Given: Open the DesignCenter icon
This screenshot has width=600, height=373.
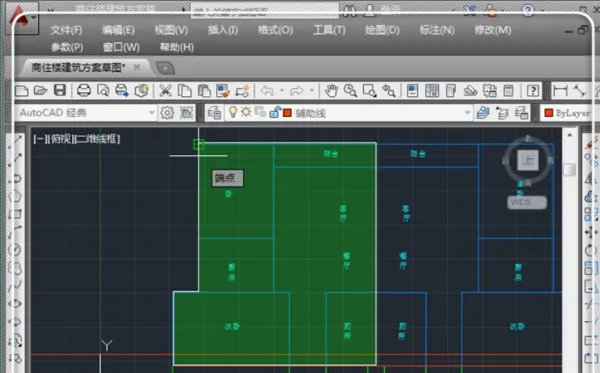Looking at the screenshot, I should (x=432, y=91).
